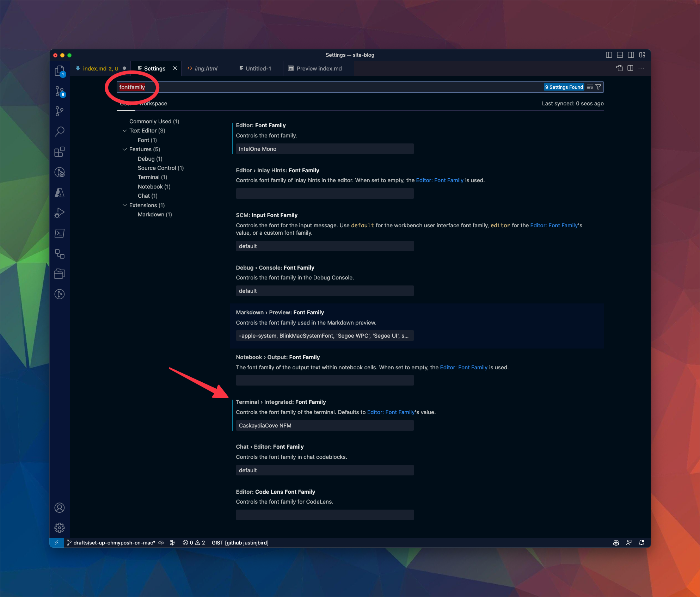
Task: Open the Extensions view
Action: tap(60, 152)
